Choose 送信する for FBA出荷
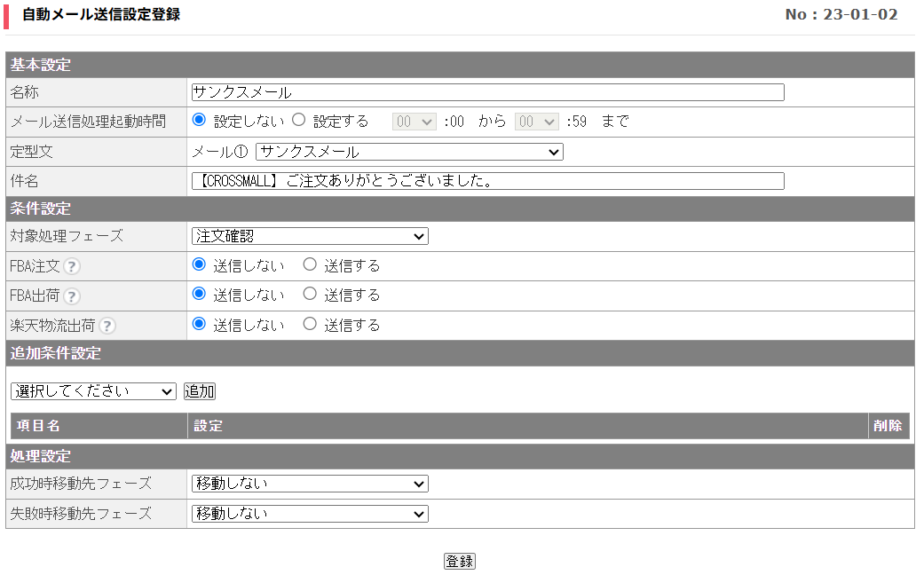Image resolution: width=924 pixels, height=575 pixels. (x=310, y=294)
